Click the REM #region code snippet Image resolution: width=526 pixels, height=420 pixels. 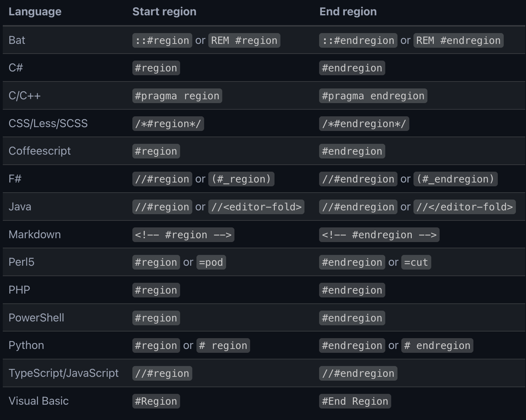pos(244,40)
